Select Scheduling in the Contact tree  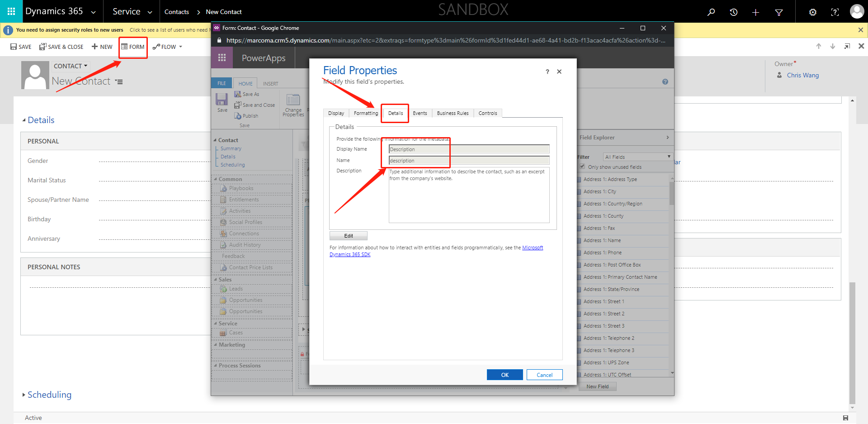[233, 165]
